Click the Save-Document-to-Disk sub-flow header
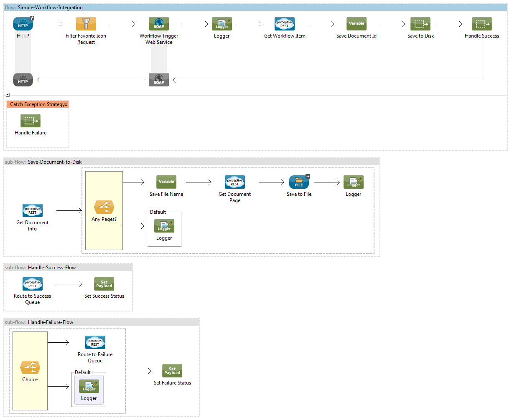The image size is (517, 420). pos(192,162)
